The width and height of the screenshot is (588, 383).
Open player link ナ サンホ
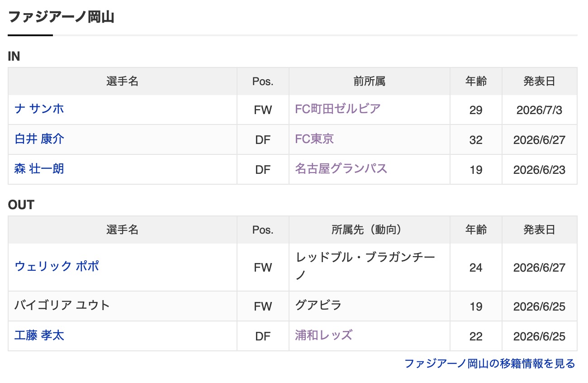click(x=39, y=109)
